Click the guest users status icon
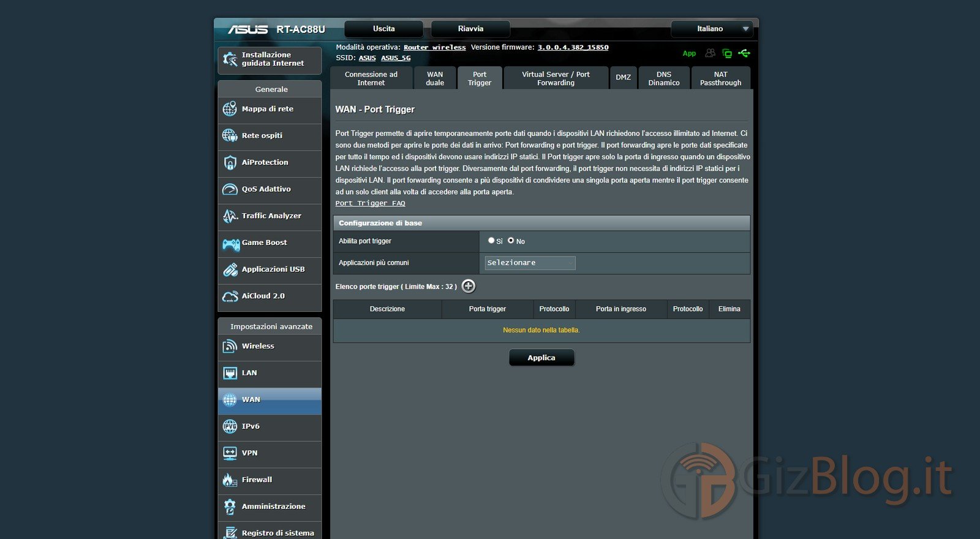The image size is (980, 539). pos(710,53)
